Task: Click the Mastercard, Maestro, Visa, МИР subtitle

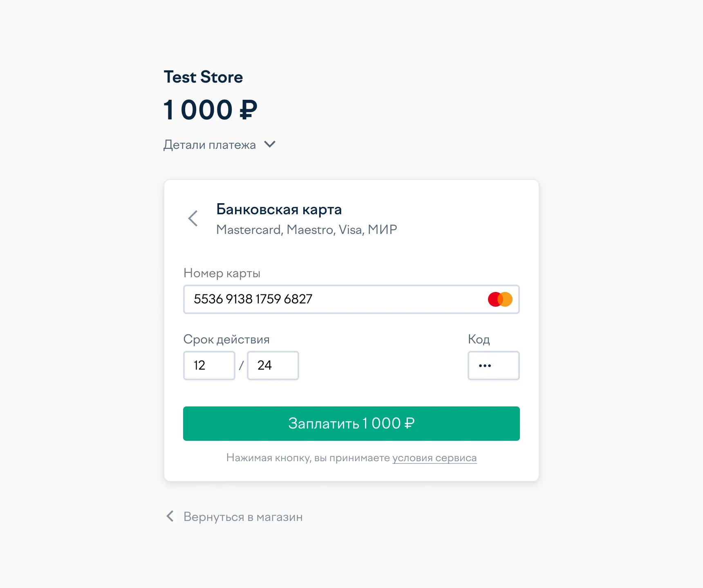Action: [x=307, y=230]
